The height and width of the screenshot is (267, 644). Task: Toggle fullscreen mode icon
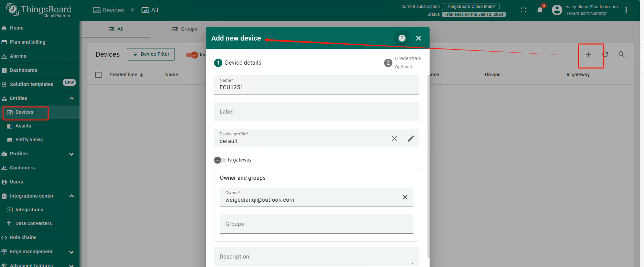(x=523, y=10)
